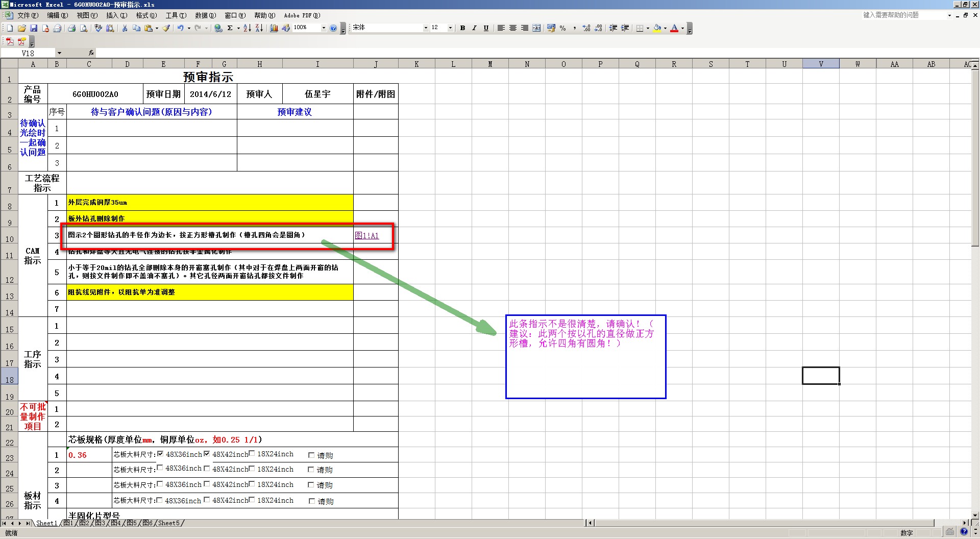Increase decimal places
980x539 pixels.
pos(586,28)
